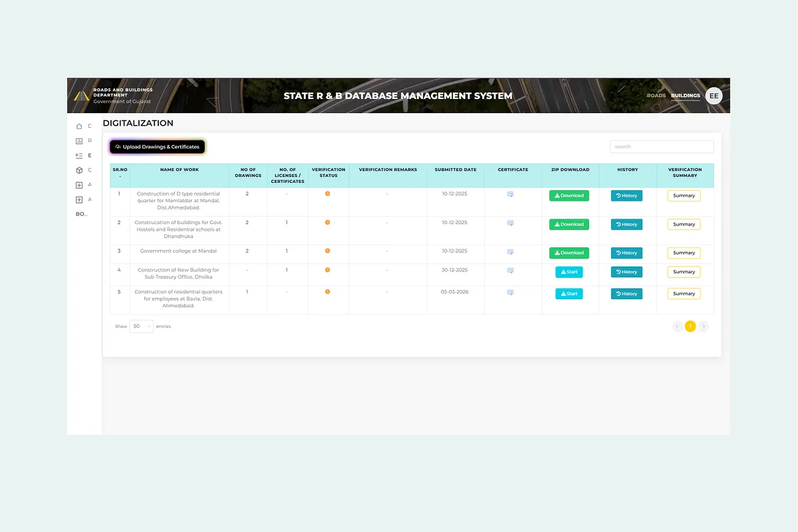Switch to the ROADS section in the header
The width and height of the screenshot is (798, 532).
point(656,95)
